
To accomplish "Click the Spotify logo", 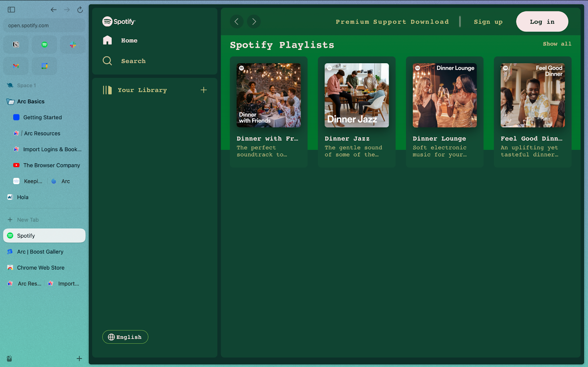I will point(119,22).
